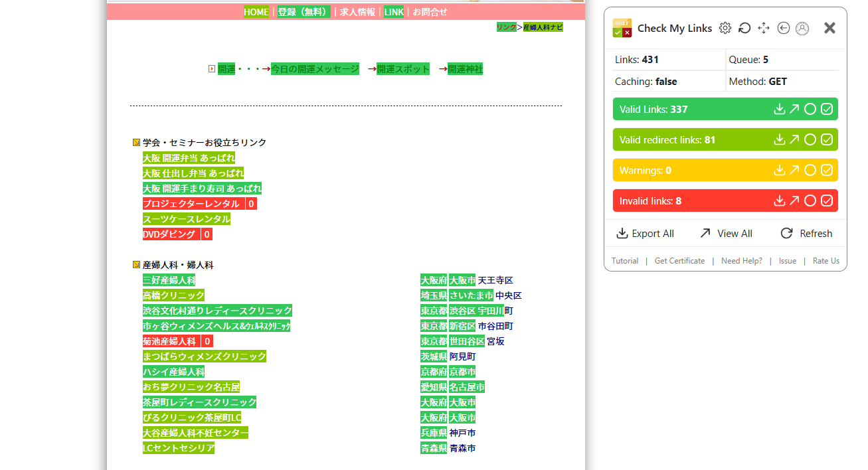Click the recheck circular arrow icon in header
This screenshot has height=470, width=868.
[x=744, y=28]
